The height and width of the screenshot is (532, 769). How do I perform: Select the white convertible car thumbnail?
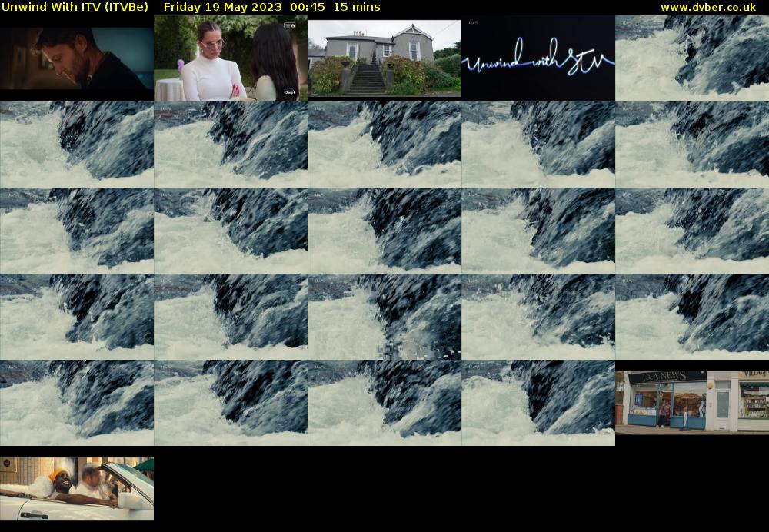tap(77, 489)
